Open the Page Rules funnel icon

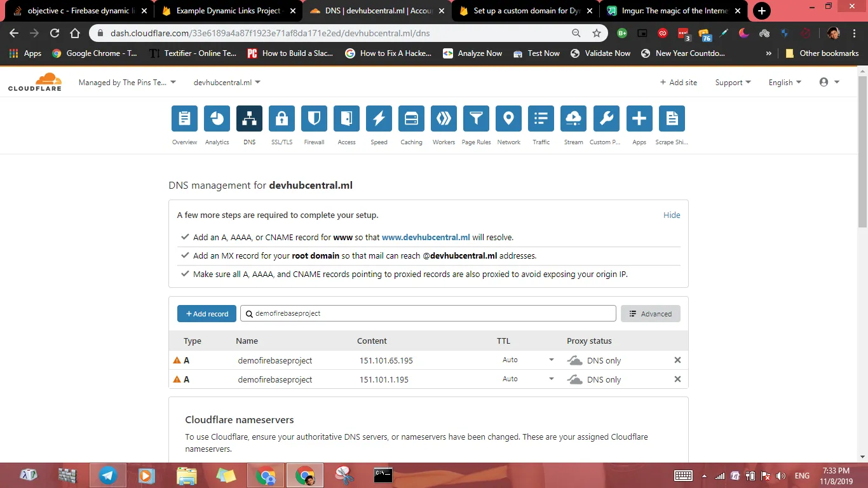pos(476,119)
